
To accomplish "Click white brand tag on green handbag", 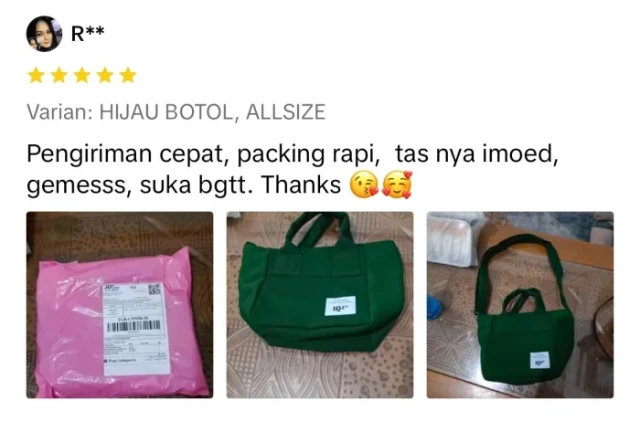I will [340, 306].
